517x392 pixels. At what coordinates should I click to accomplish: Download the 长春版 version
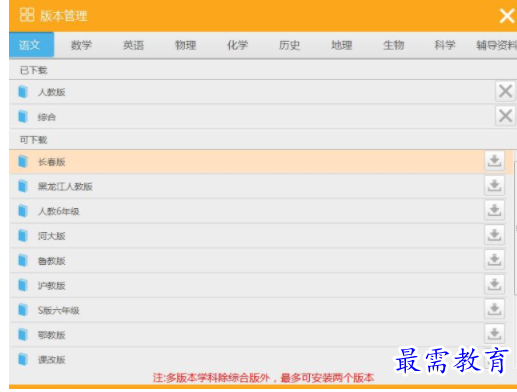pyautogui.click(x=494, y=161)
